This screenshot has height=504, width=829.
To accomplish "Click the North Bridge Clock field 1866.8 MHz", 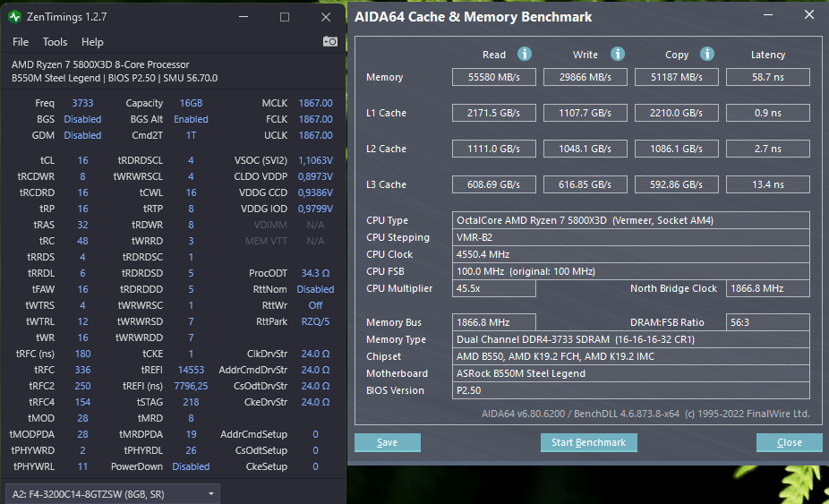I will (x=767, y=288).
